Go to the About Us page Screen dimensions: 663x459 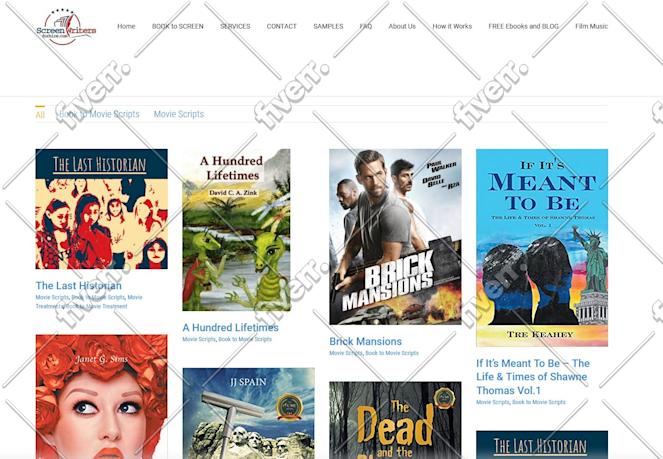point(402,26)
